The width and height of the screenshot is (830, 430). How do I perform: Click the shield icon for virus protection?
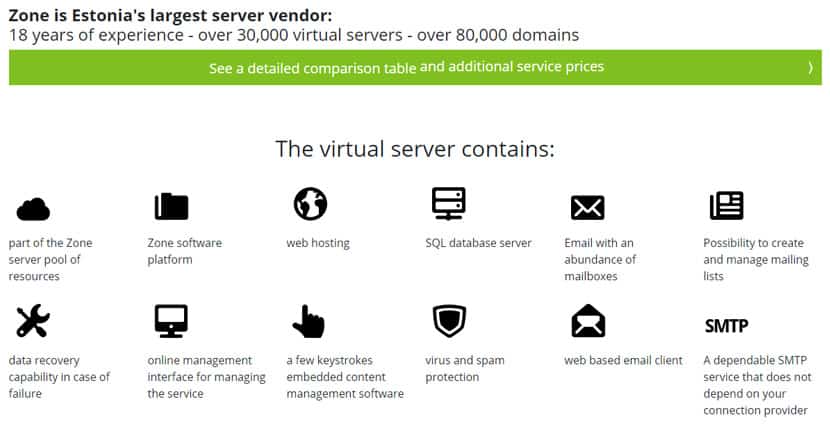coord(449,321)
